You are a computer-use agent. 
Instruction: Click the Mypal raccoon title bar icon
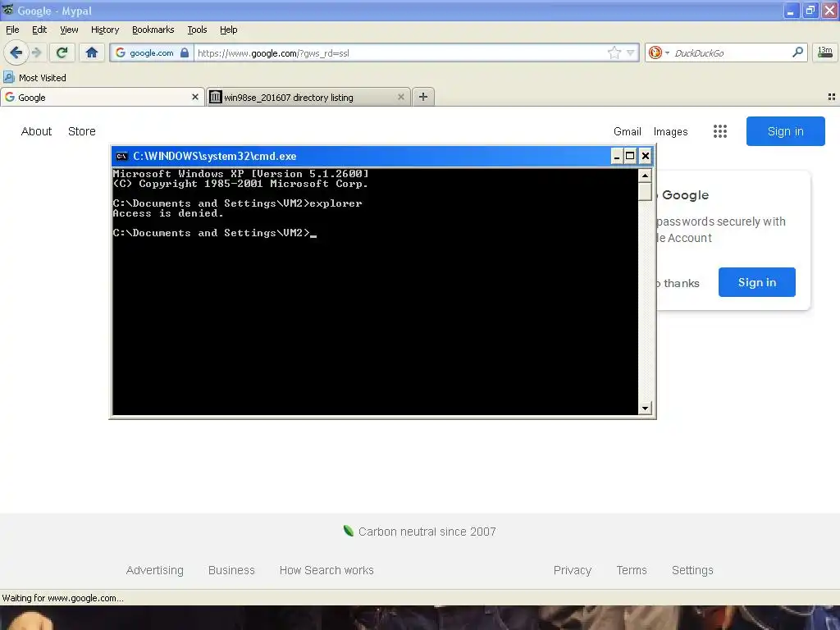pos(8,10)
